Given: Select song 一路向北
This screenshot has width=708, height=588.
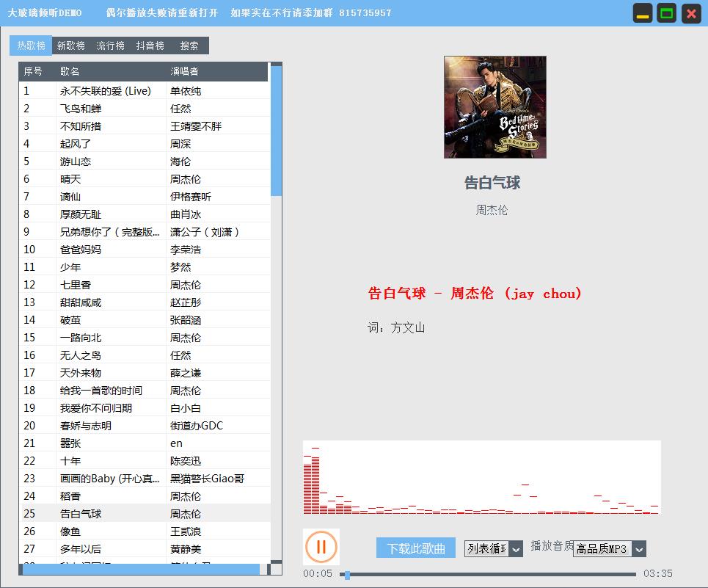Looking at the screenshot, I should (x=81, y=338).
